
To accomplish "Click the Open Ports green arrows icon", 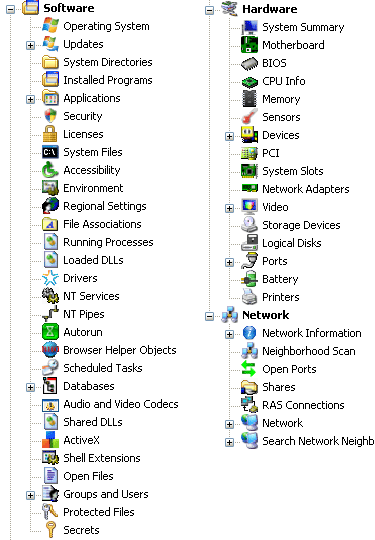I will (x=249, y=369).
